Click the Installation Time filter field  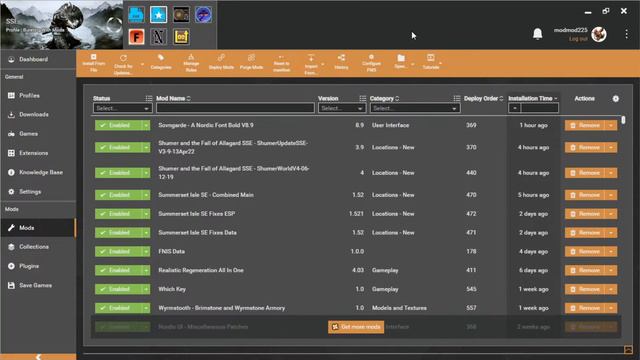coord(539,108)
